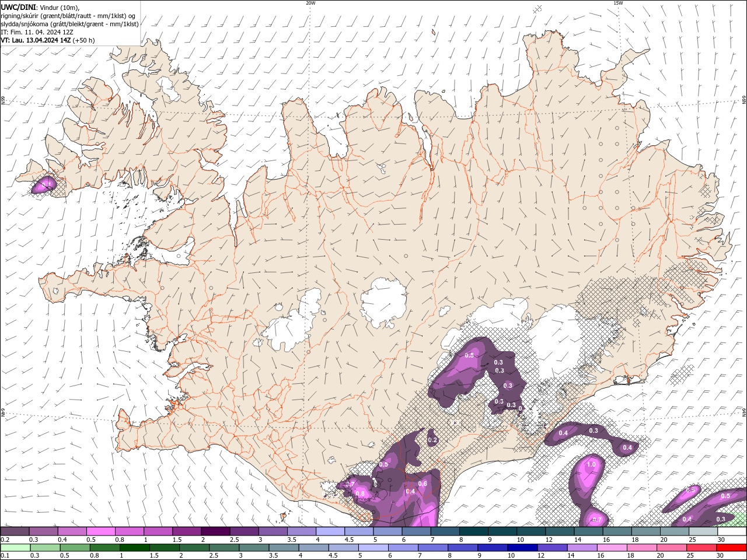Click the 1.0 precipitation value on the map
747x560 pixels.
(x=591, y=464)
